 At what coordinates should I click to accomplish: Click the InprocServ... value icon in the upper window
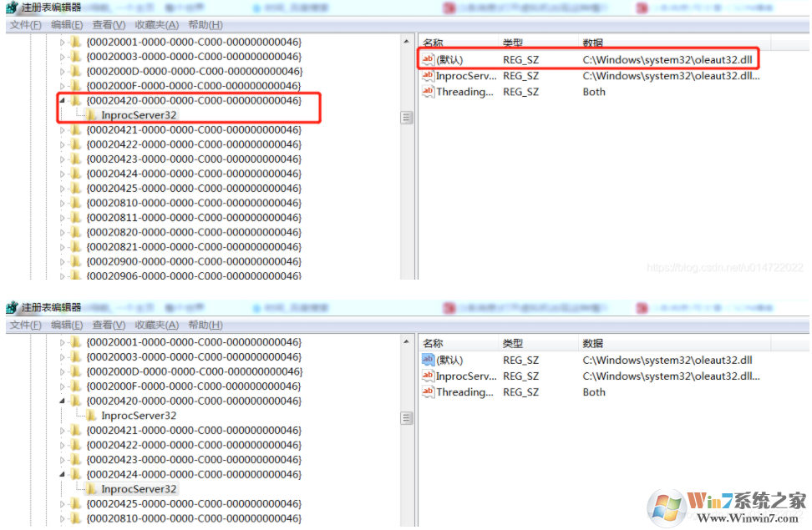click(x=428, y=76)
